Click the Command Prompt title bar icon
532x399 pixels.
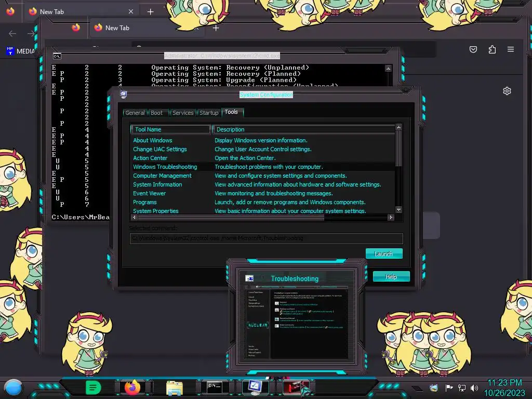pos(57,56)
